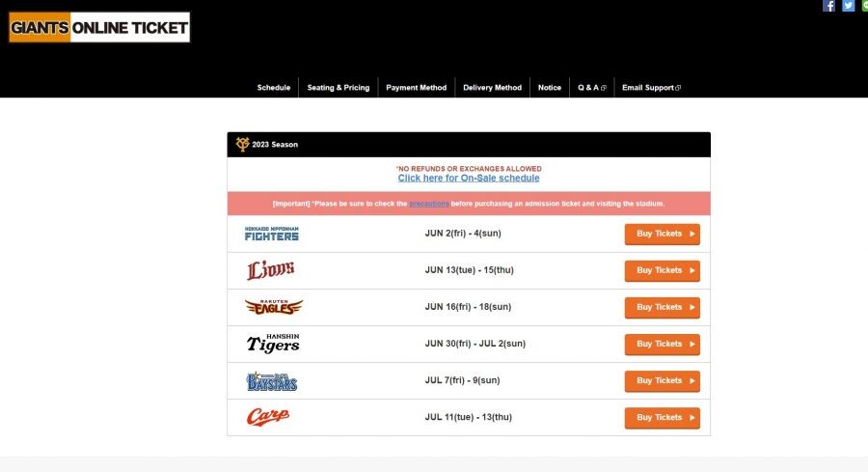Open Payment Method page
The image size is (868, 472).
417,88
